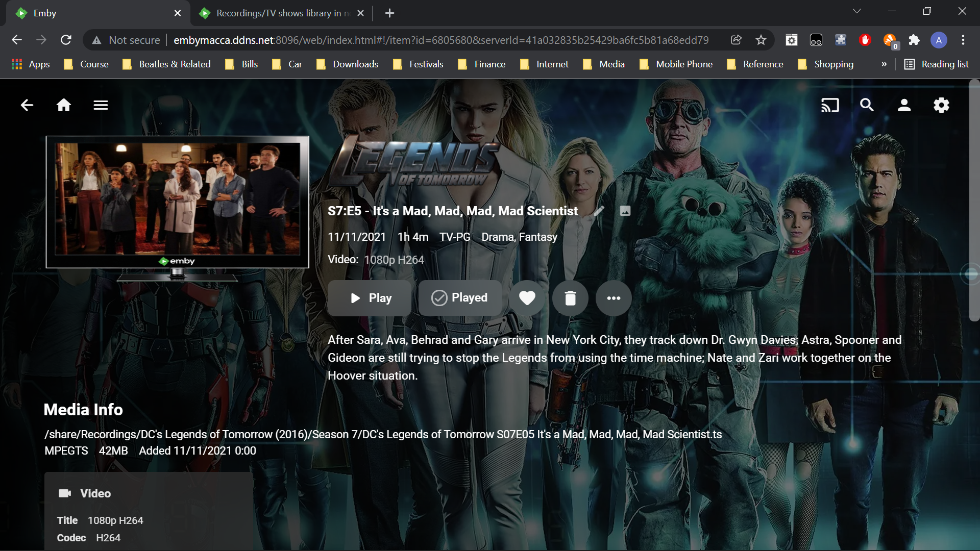980x551 pixels.
Task: Delete the episode with trash icon
Action: pos(570,298)
